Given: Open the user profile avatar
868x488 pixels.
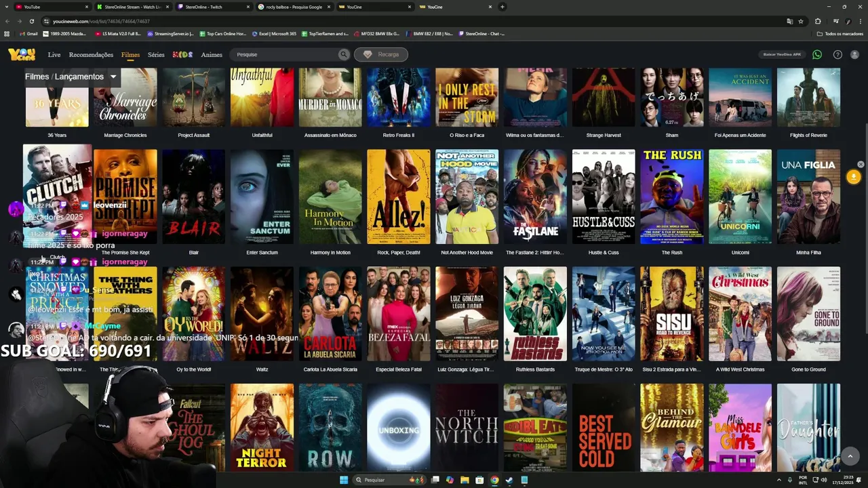Looking at the screenshot, I should click(854, 54).
